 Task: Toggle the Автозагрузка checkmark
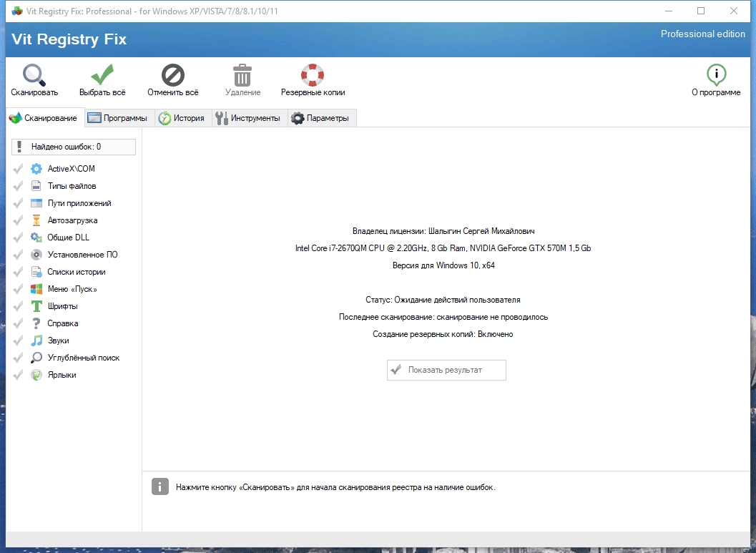(18, 220)
